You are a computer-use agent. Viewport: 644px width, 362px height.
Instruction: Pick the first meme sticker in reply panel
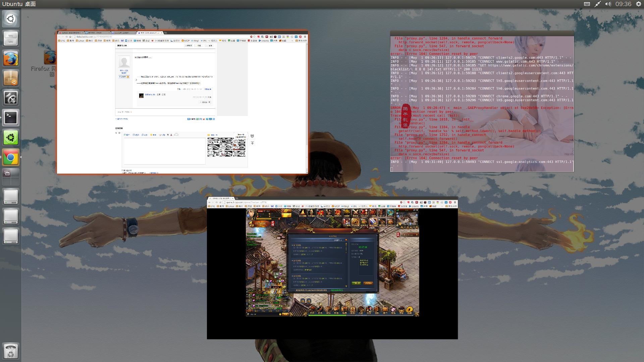[x=214, y=141]
